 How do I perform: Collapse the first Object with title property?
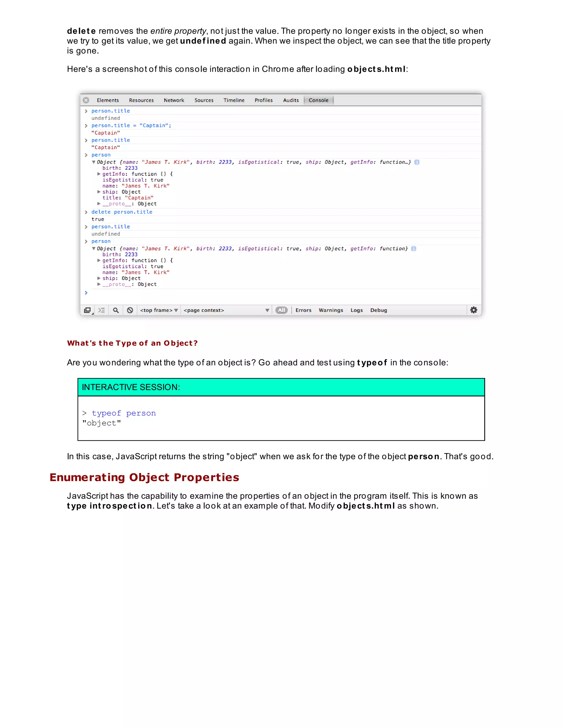(94, 162)
